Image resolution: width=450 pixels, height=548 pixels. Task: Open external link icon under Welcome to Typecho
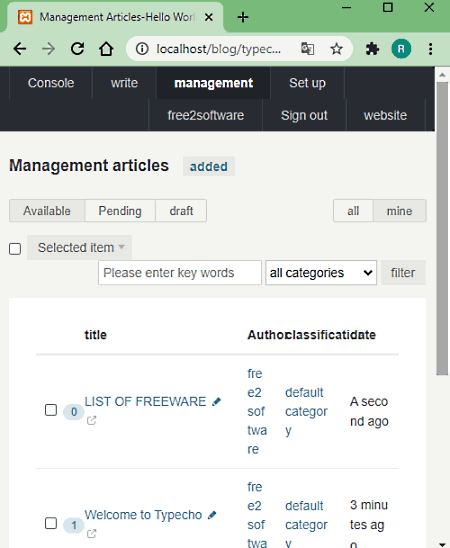[x=92, y=534]
